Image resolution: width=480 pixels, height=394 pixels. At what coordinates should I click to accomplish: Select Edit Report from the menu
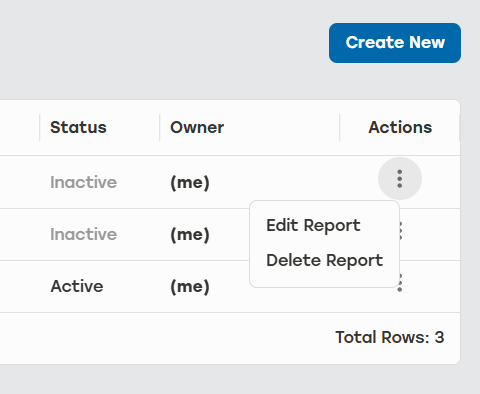pyautogui.click(x=313, y=226)
